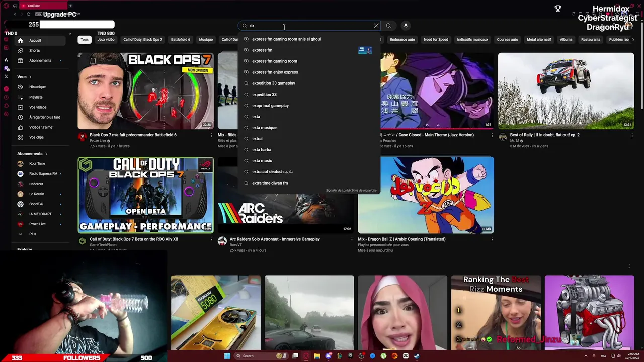This screenshot has width=644, height=362.
Task: Select the 'Tous' filter chip
Action: coord(85,39)
